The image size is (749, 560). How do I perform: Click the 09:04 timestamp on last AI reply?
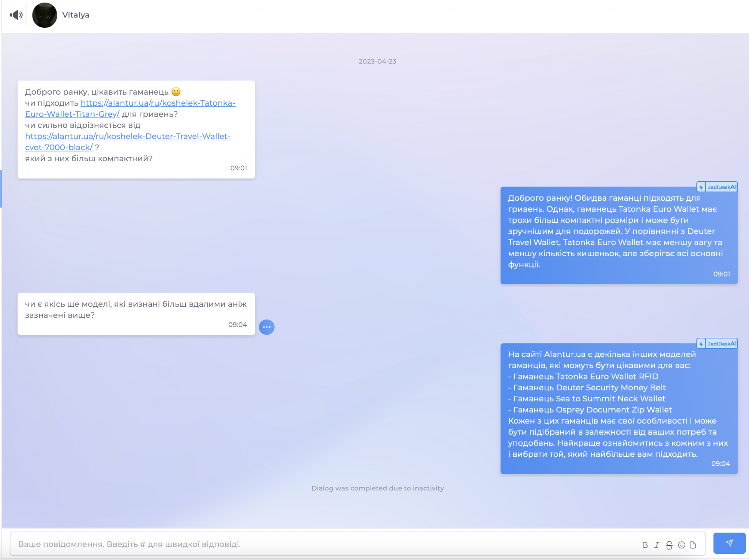[x=720, y=464]
